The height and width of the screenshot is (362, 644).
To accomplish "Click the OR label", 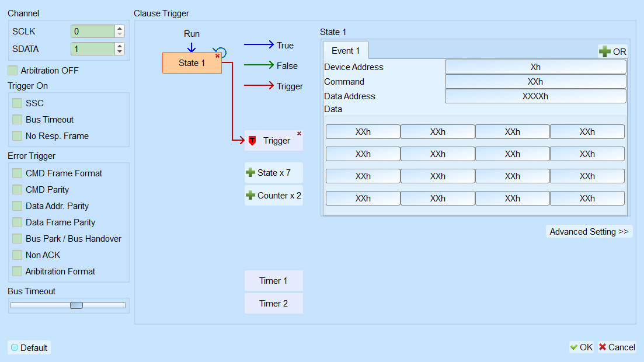I will [x=619, y=52].
